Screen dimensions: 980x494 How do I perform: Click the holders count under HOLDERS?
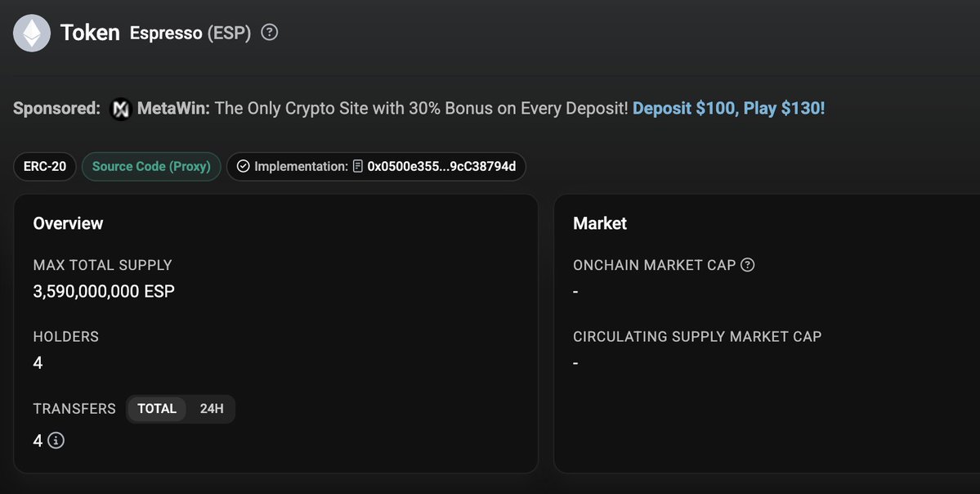click(x=38, y=362)
